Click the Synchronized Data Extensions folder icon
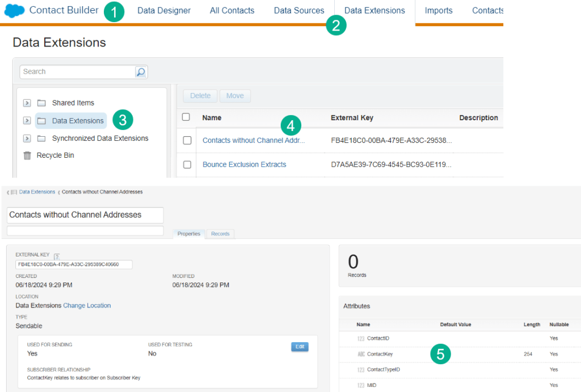Image resolution: width=581 pixels, height=392 pixels. point(41,138)
